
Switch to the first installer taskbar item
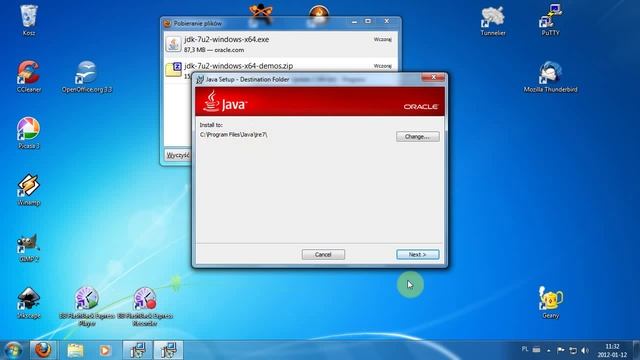point(138,350)
